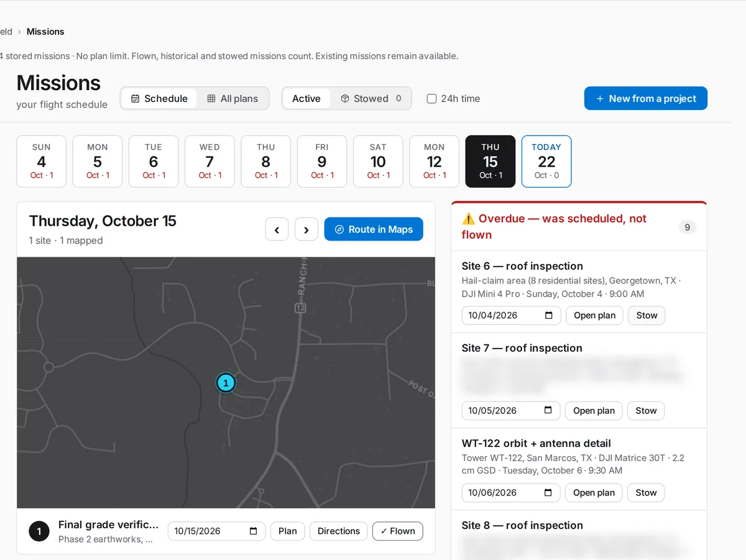Open plan for WT-122 orbit mission

(x=594, y=492)
